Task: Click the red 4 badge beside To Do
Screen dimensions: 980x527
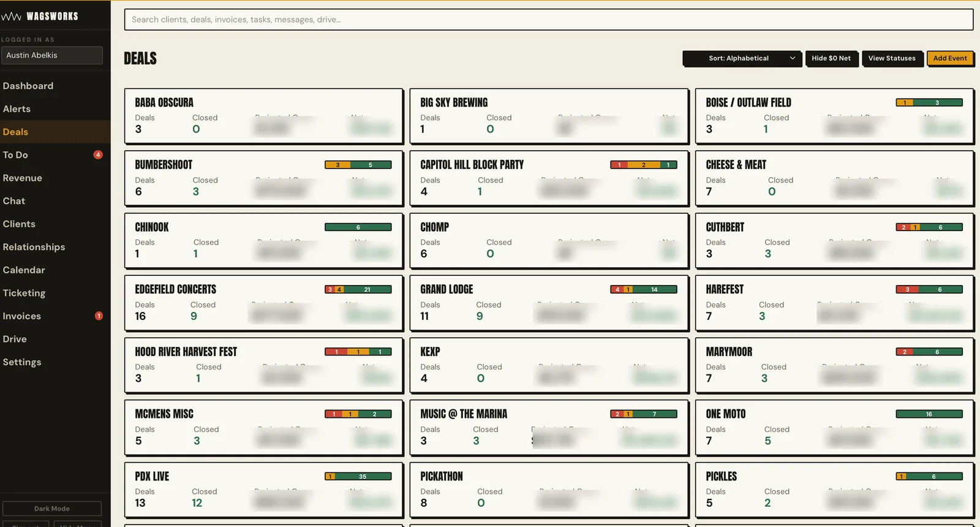Action: coord(98,155)
